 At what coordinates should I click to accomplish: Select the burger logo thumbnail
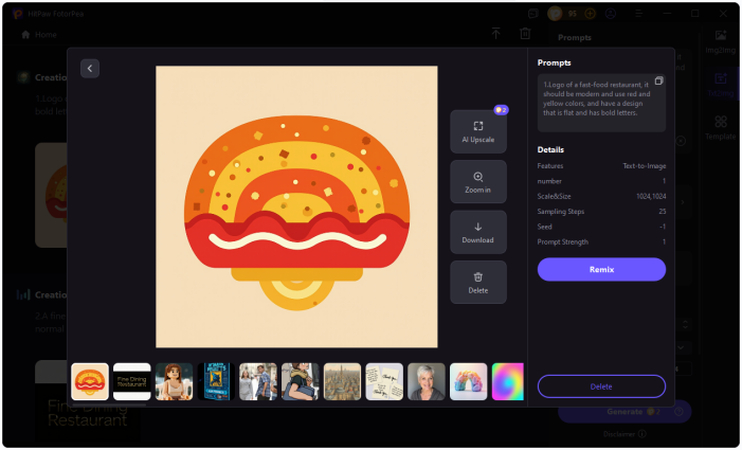click(90, 381)
